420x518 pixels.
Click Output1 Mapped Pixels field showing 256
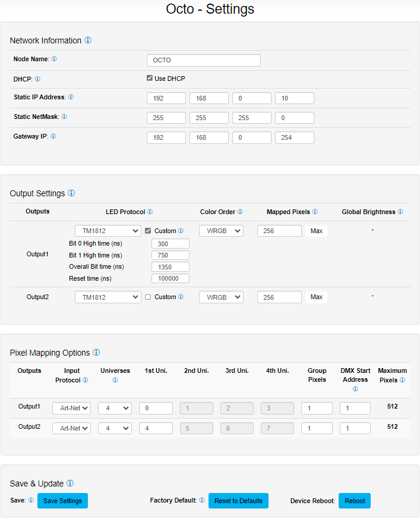279,231
